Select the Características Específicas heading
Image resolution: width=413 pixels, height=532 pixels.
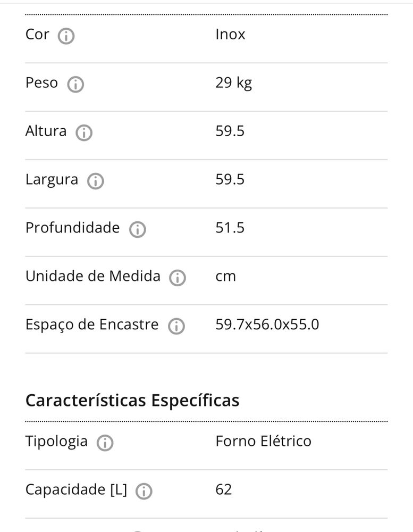click(132, 401)
